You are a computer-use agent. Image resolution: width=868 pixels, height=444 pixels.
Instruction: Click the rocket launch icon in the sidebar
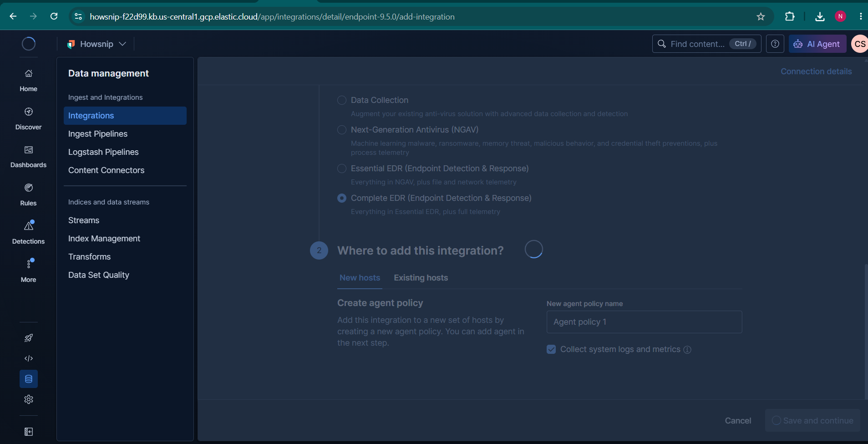coord(29,338)
